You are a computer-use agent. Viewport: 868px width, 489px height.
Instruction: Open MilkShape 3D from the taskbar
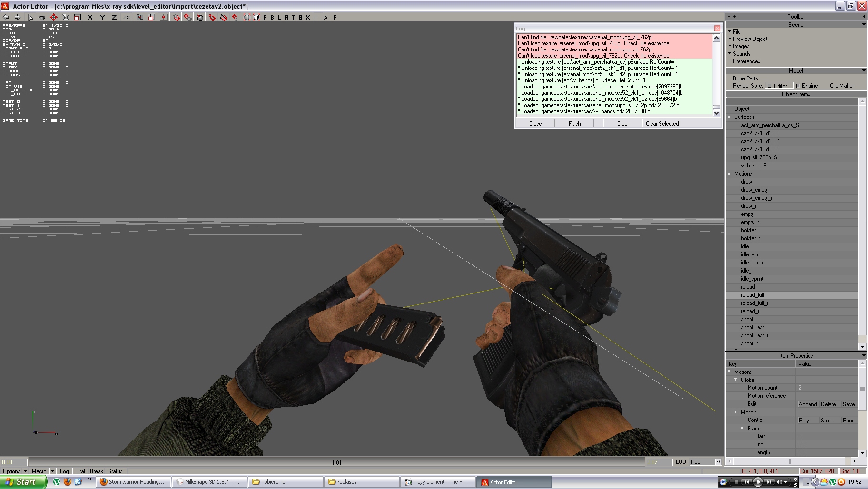[x=208, y=482]
